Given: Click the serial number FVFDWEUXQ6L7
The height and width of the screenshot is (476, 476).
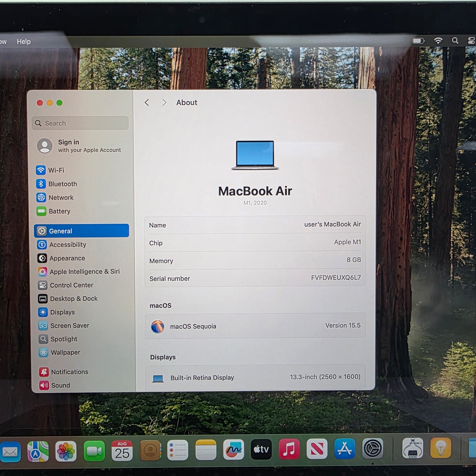Looking at the screenshot, I should [x=336, y=278].
